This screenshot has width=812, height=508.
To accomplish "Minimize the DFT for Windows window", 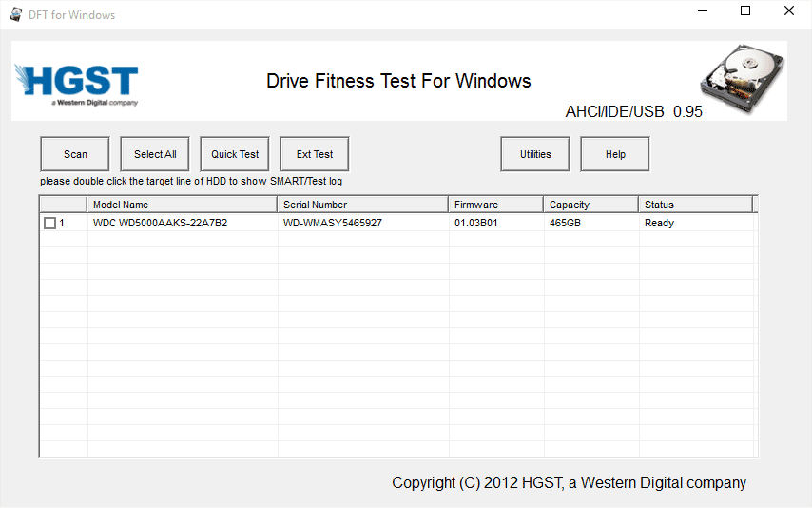I will click(x=702, y=12).
